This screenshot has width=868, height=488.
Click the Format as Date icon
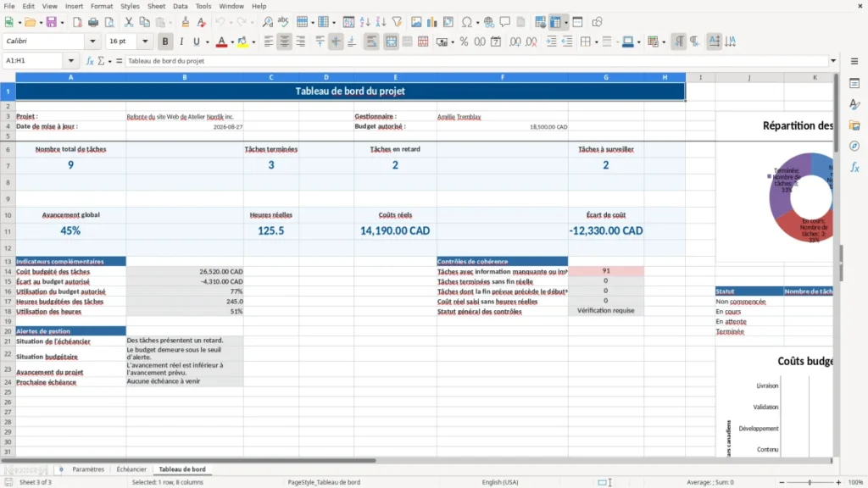[x=496, y=42]
